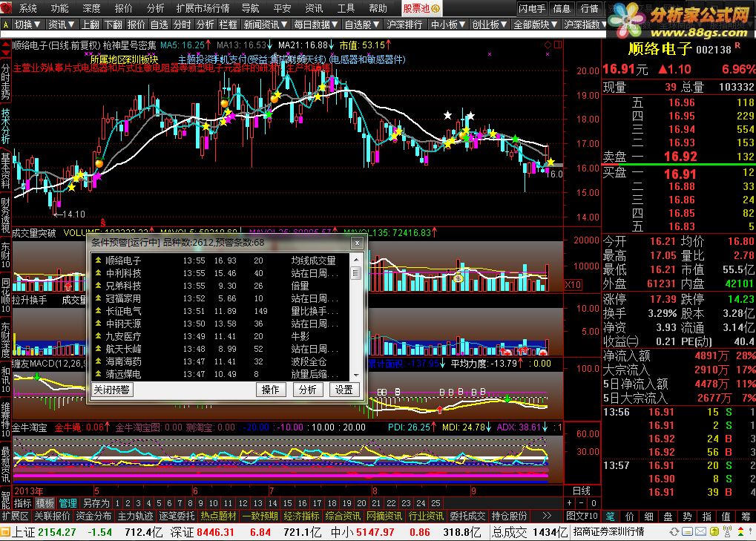Click the 图文F10 button
Viewport: 756px width, 541px height.
[x=582, y=516]
